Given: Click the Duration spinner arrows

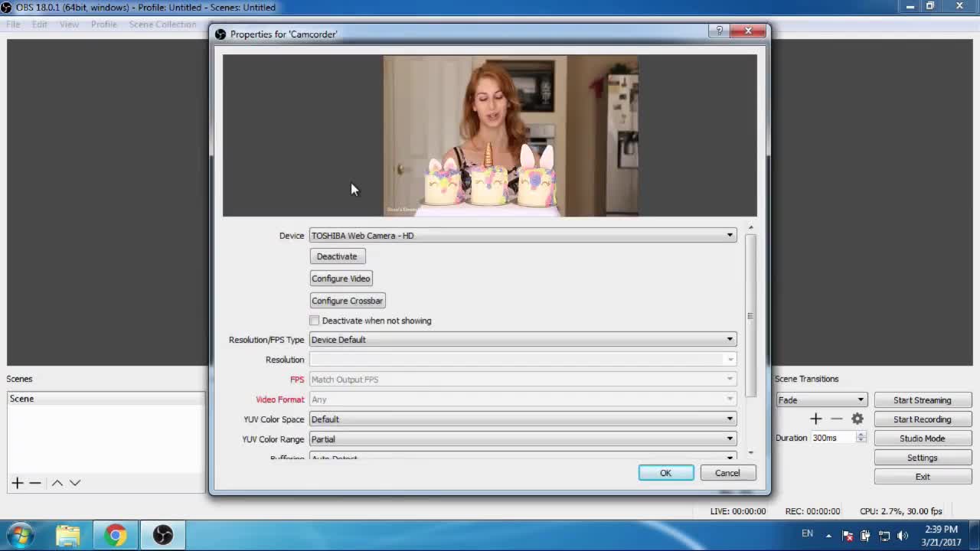Looking at the screenshot, I should point(861,438).
